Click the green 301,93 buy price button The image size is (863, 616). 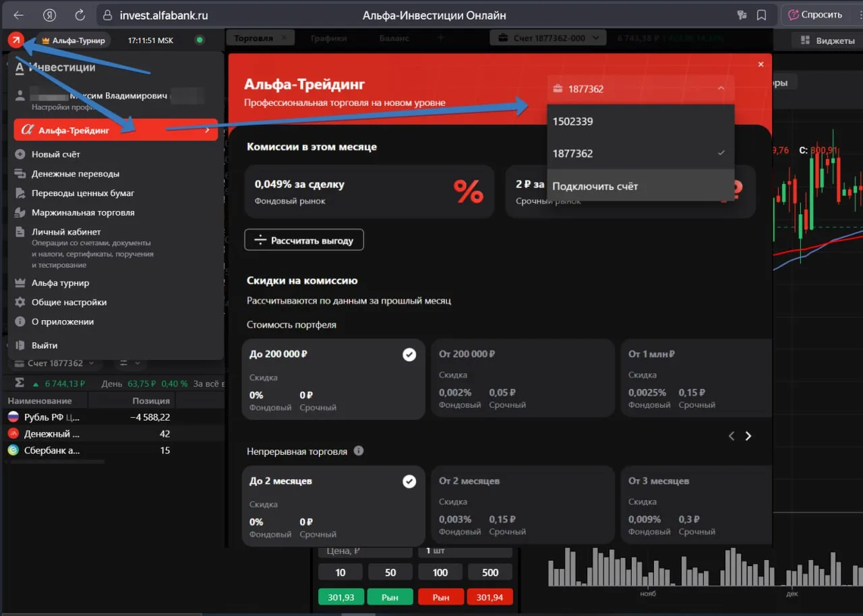click(341, 597)
